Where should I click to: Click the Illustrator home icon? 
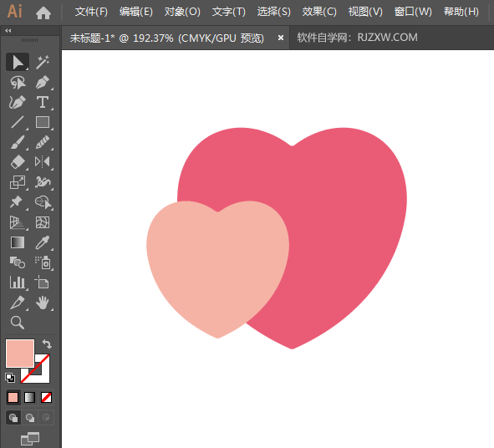(x=43, y=13)
